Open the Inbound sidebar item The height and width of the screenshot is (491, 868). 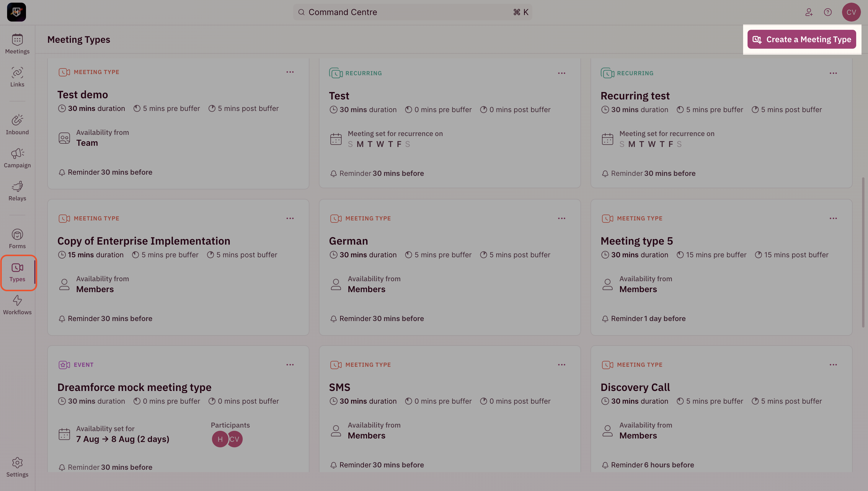pyautogui.click(x=17, y=125)
